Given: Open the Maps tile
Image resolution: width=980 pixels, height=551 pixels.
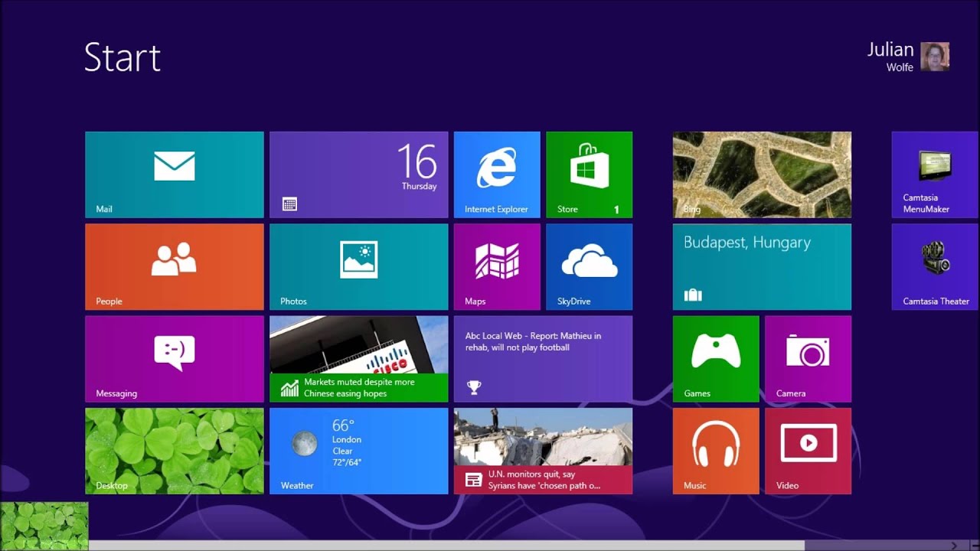Looking at the screenshot, I should tap(497, 267).
